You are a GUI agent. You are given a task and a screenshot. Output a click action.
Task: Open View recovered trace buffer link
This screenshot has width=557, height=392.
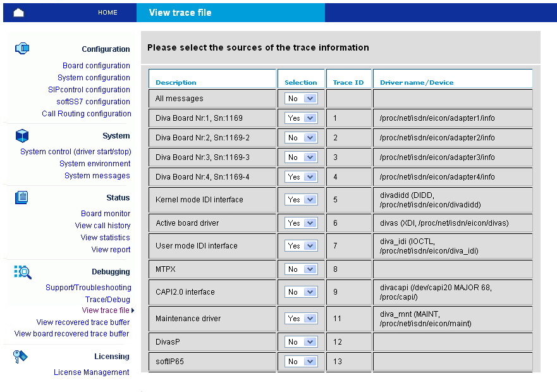[83, 322]
